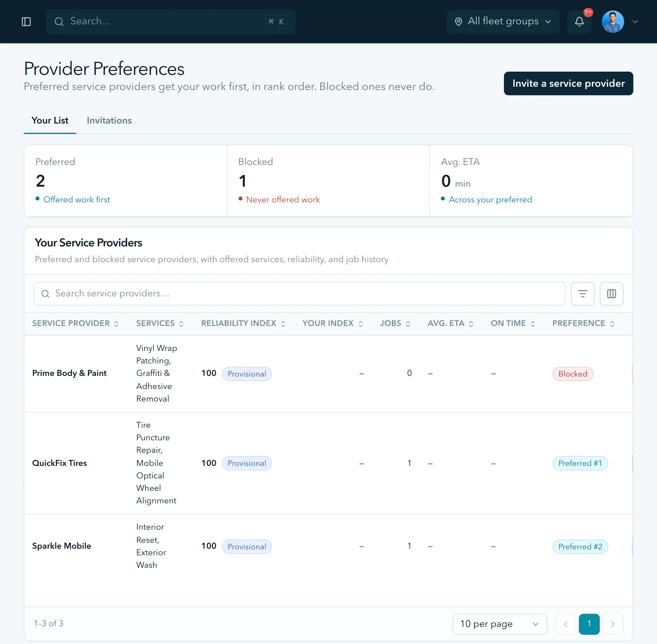Sort by Jobs column

pyautogui.click(x=395, y=323)
